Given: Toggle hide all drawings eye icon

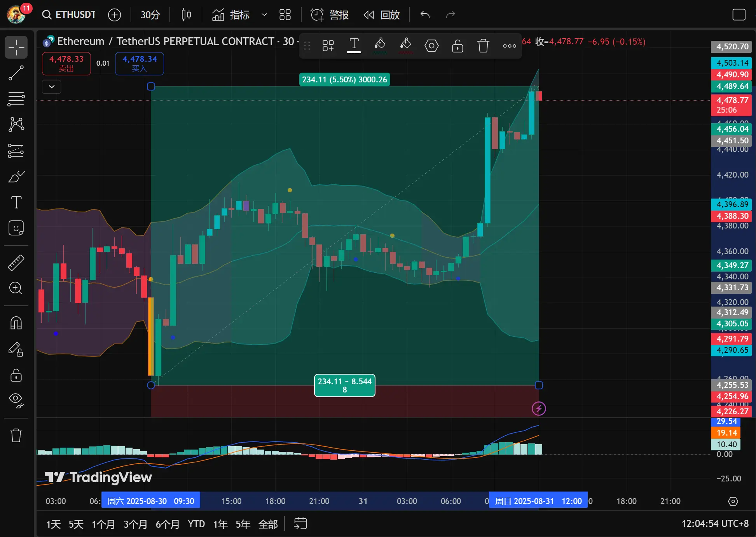Looking at the screenshot, I should [16, 400].
